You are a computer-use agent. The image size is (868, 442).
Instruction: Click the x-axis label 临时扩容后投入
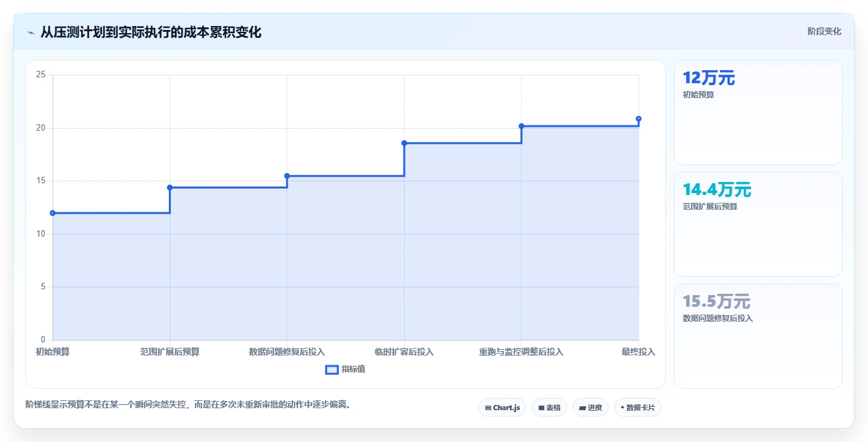tap(404, 352)
